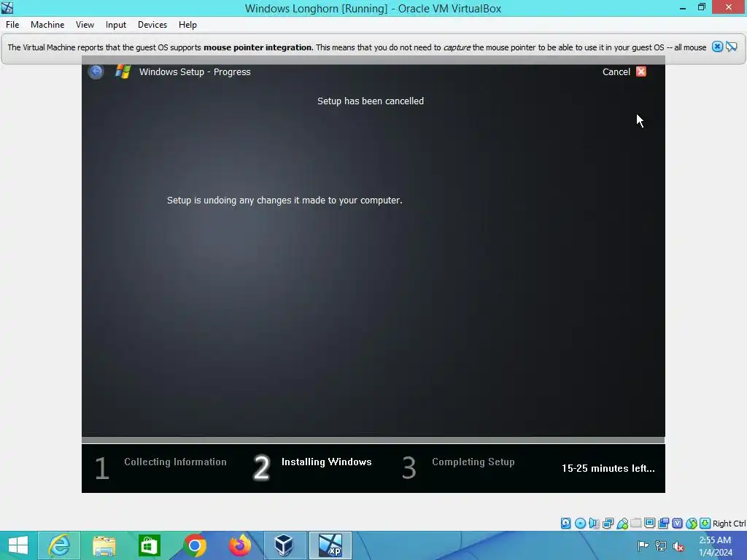Screen dimensions: 747x560
Task: Click the mouse pointer integration notification text
Action: point(357,47)
